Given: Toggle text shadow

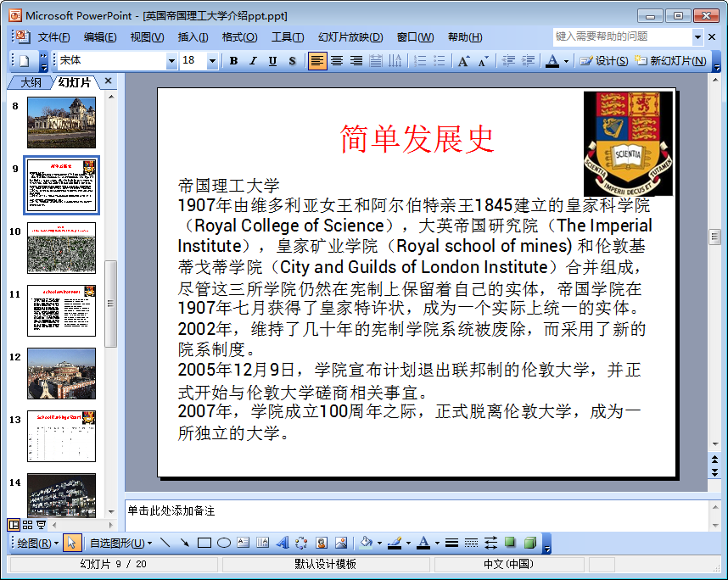Looking at the screenshot, I should tap(292, 61).
